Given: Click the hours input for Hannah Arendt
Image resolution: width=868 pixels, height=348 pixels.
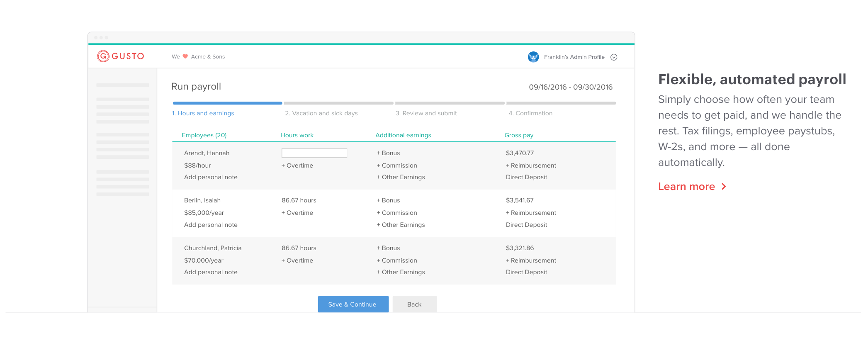Looking at the screenshot, I should [x=314, y=153].
